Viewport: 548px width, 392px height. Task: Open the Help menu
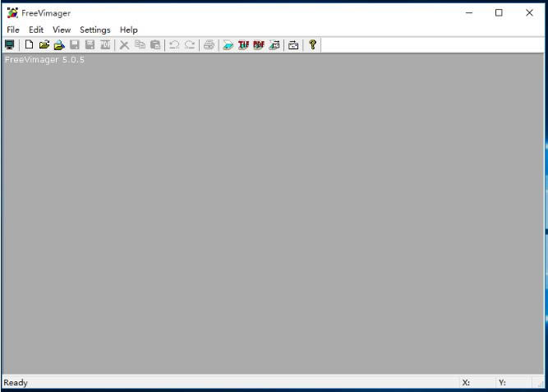pyautogui.click(x=129, y=30)
